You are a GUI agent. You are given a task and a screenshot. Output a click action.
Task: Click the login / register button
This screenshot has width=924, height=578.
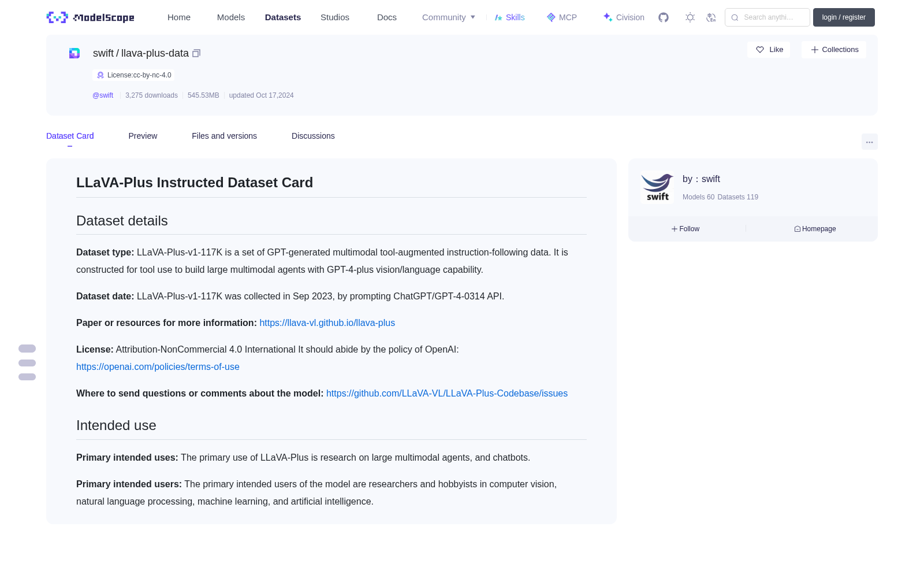[844, 17]
